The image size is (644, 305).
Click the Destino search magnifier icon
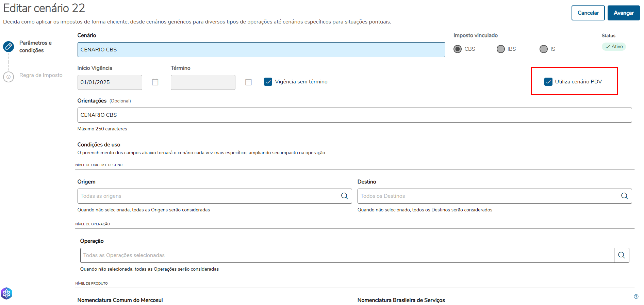tap(624, 196)
